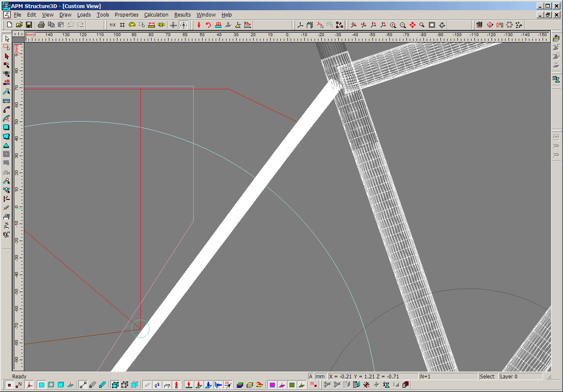Toggle the grid display button

[123, 25]
